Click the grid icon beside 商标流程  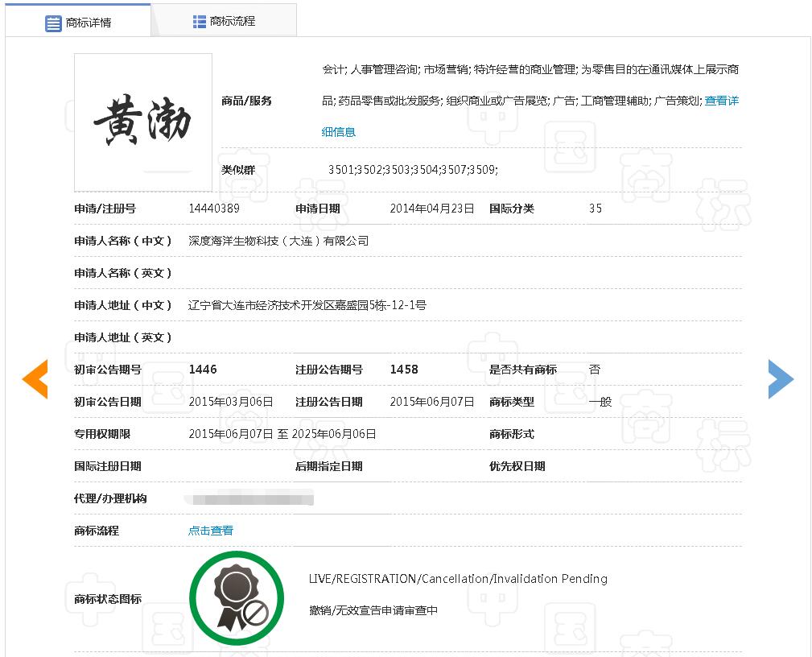coord(200,21)
